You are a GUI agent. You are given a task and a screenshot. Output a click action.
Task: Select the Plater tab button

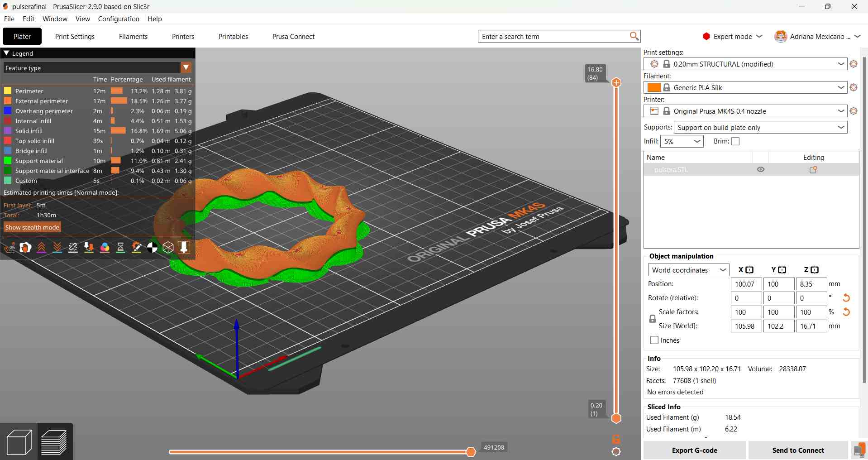coord(22,37)
